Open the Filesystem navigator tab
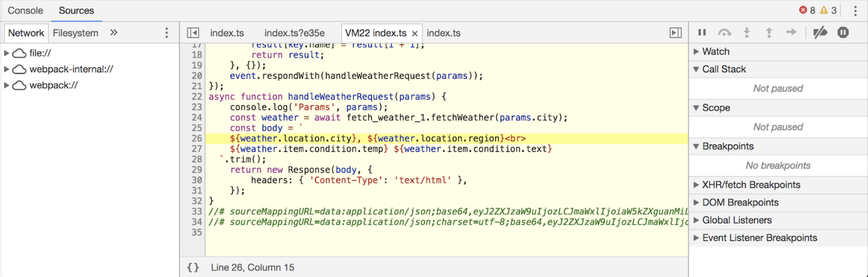868x277 pixels. pyautogui.click(x=75, y=33)
